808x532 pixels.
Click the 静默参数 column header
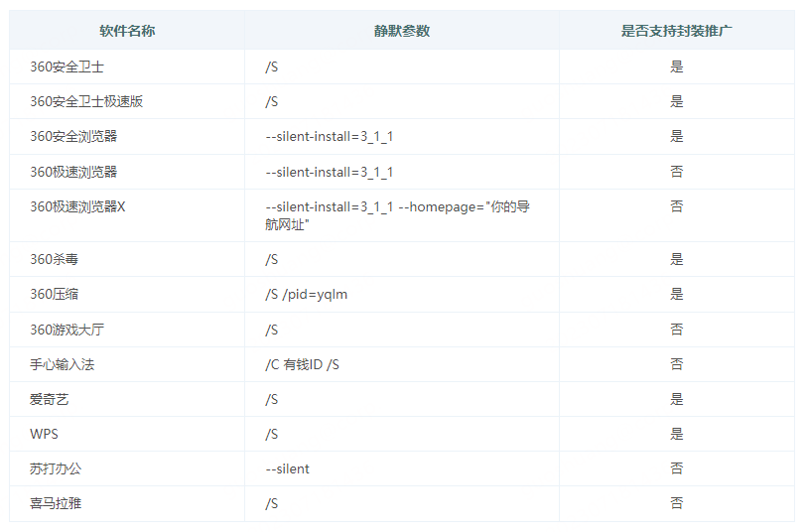coord(402,31)
